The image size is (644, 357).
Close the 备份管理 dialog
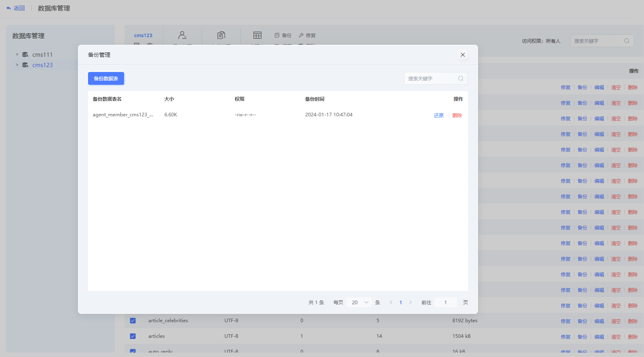(x=463, y=55)
